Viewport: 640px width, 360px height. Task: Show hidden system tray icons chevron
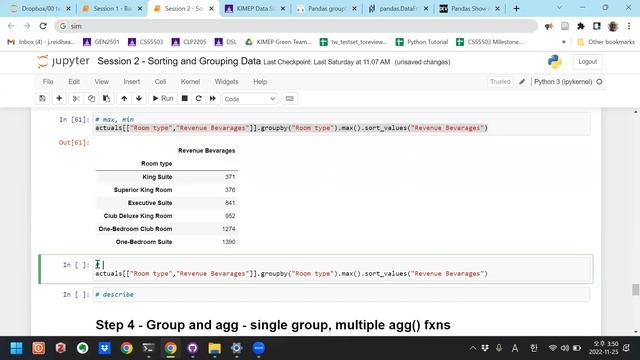click(472, 348)
